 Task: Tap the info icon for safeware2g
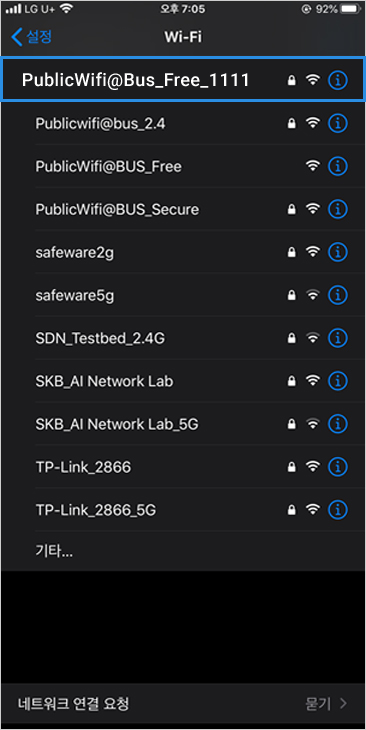tap(338, 252)
